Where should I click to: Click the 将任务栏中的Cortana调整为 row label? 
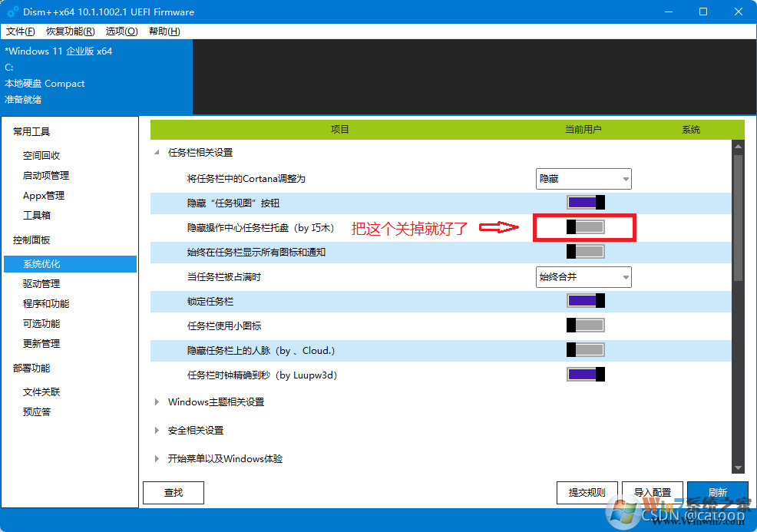(x=246, y=179)
